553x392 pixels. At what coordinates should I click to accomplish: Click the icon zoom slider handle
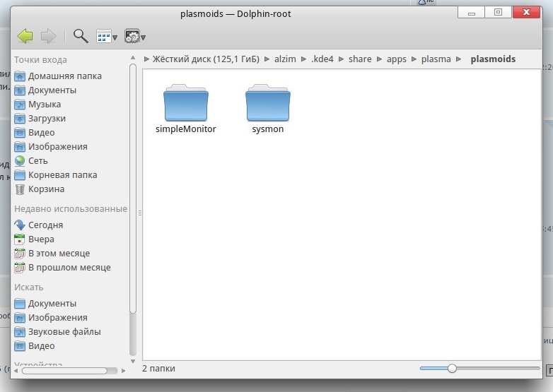[x=452, y=369]
